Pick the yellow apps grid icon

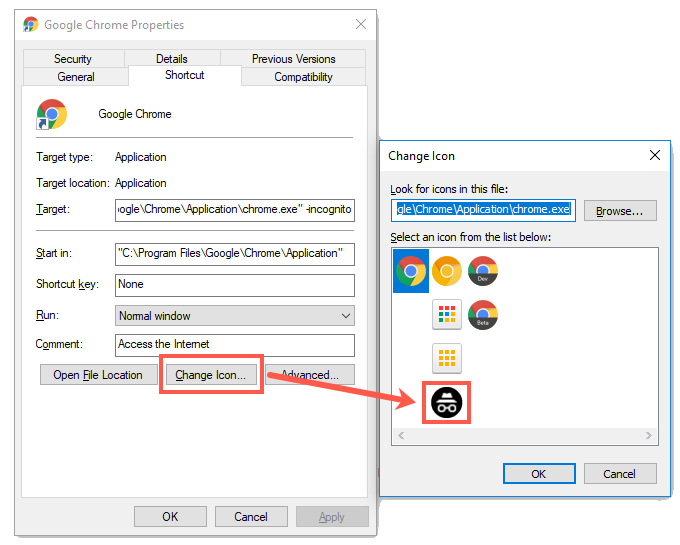click(447, 359)
